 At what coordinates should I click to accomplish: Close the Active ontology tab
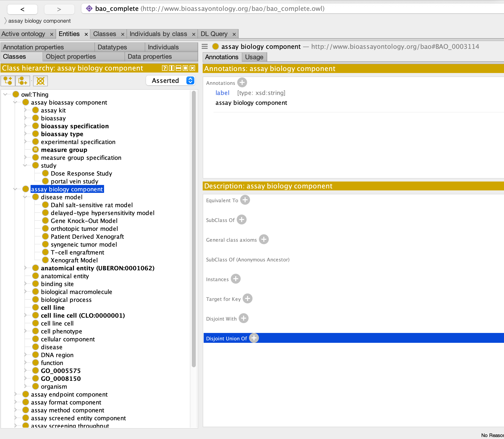52,34
